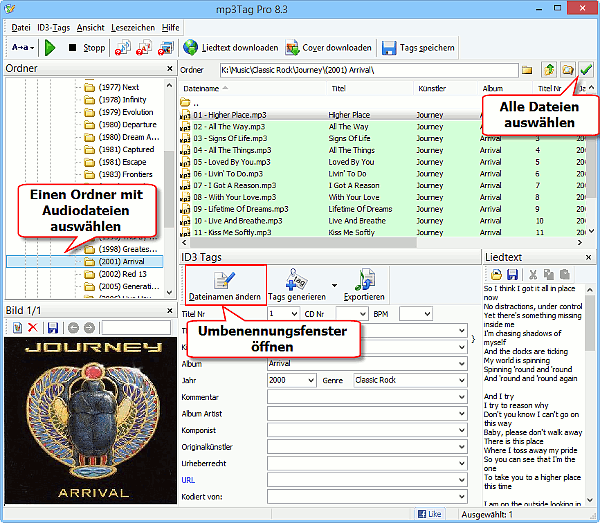
Task: Open the arrow dropdown beside Tags generieren
Action: 334,285
